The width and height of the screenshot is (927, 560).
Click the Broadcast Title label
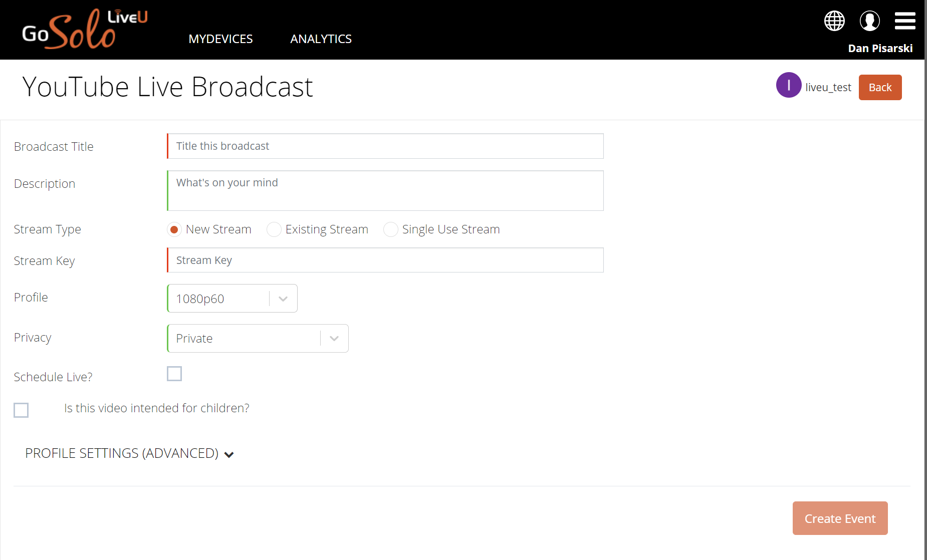[x=54, y=146]
